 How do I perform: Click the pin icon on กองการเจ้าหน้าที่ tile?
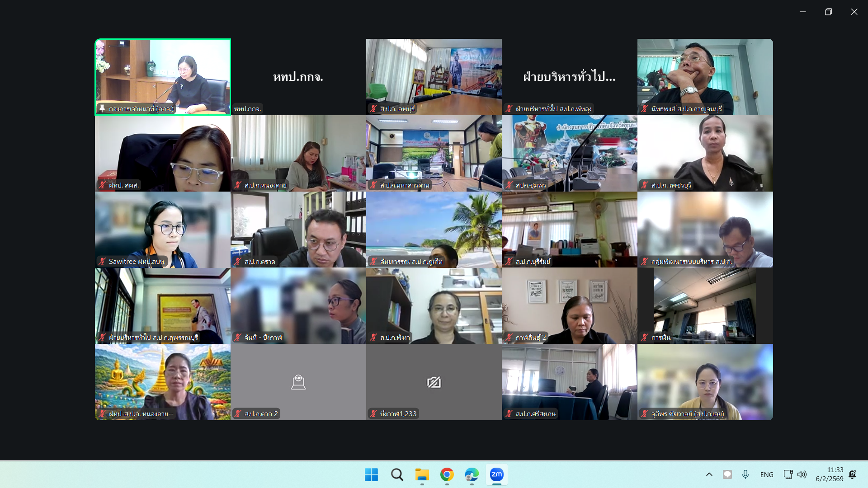[102, 108]
